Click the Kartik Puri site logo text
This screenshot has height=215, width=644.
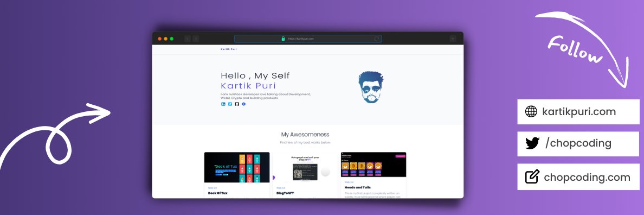pyautogui.click(x=229, y=49)
